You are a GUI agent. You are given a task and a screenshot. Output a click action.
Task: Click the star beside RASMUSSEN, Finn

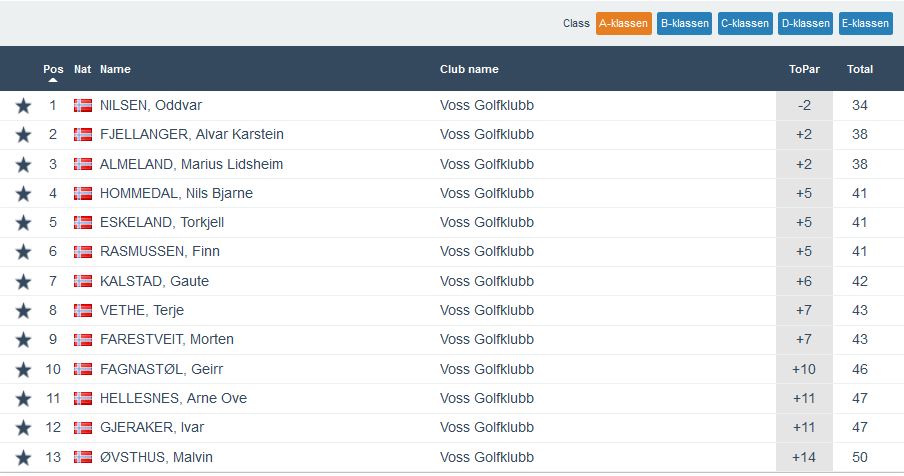click(x=23, y=252)
